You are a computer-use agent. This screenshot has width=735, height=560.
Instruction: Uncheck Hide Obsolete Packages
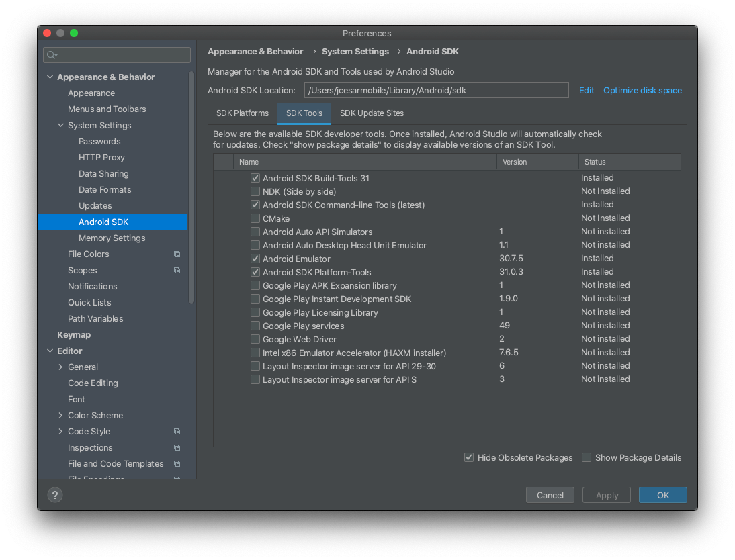tap(468, 457)
